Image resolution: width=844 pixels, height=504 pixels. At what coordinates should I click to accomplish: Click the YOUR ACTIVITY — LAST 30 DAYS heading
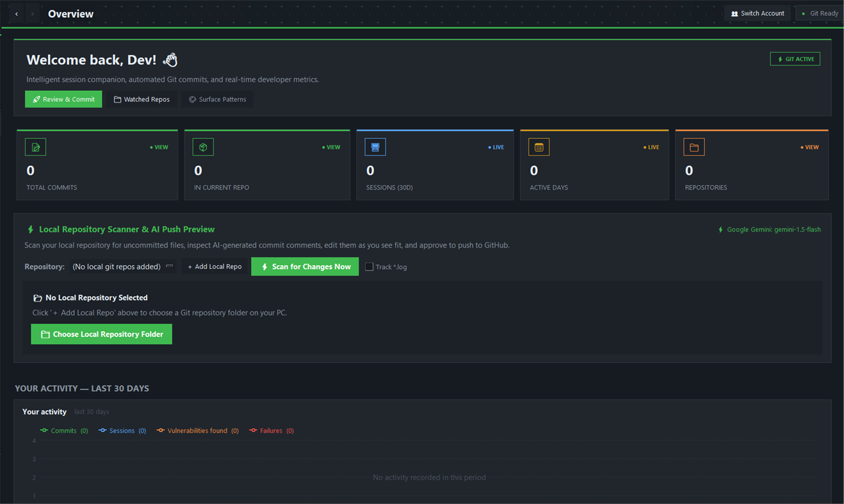(x=82, y=388)
